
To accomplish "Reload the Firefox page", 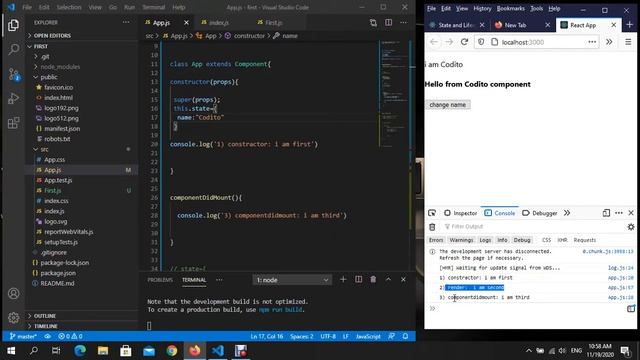I will pyautogui.click(x=464, y=42).
